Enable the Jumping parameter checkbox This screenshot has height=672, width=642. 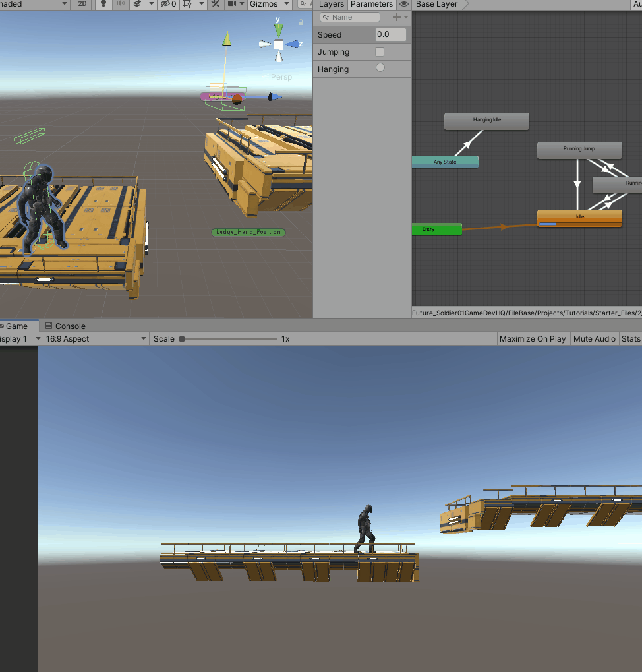point(379,51)
